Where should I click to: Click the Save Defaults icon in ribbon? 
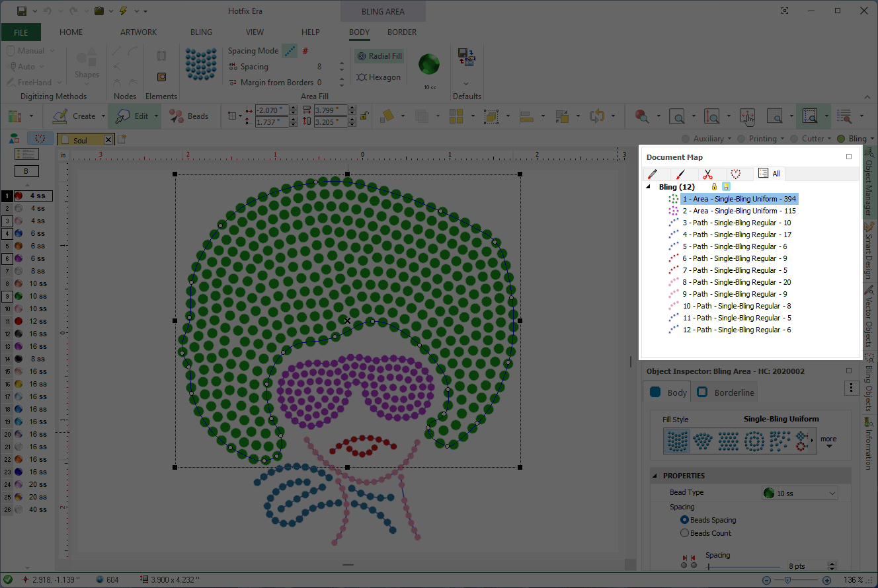coord(466,57)
